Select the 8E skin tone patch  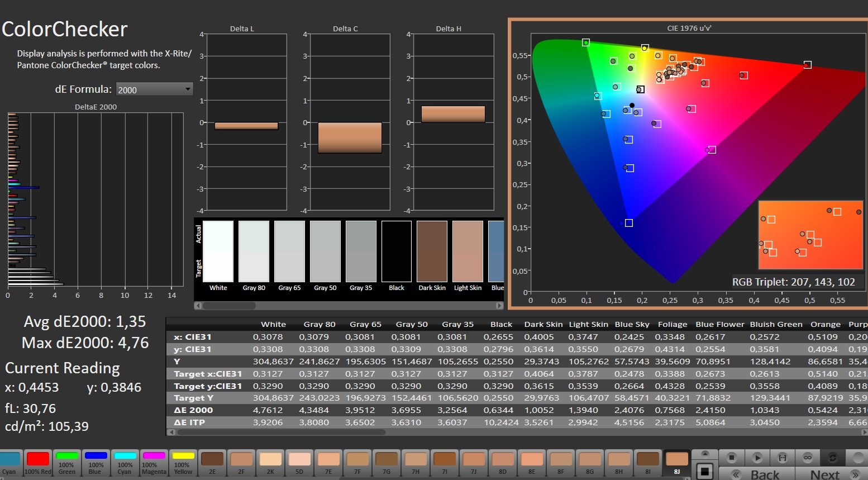(x=532, y=462)
